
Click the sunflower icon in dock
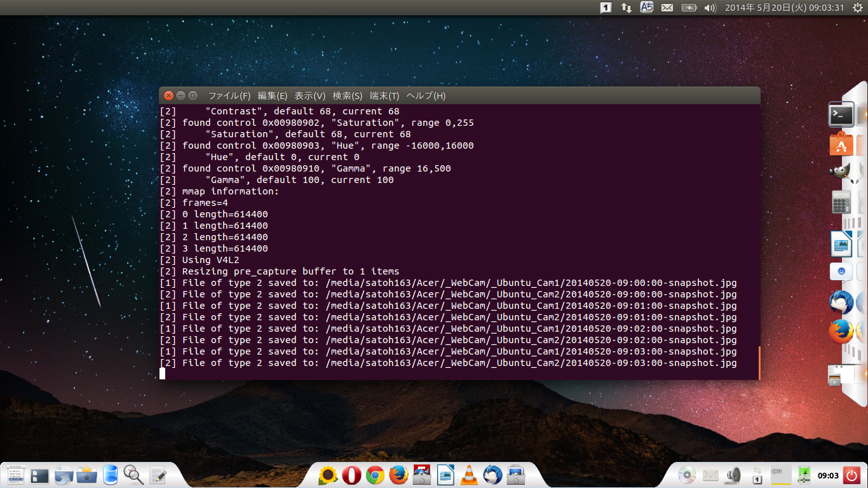click(x=328, y=475)
